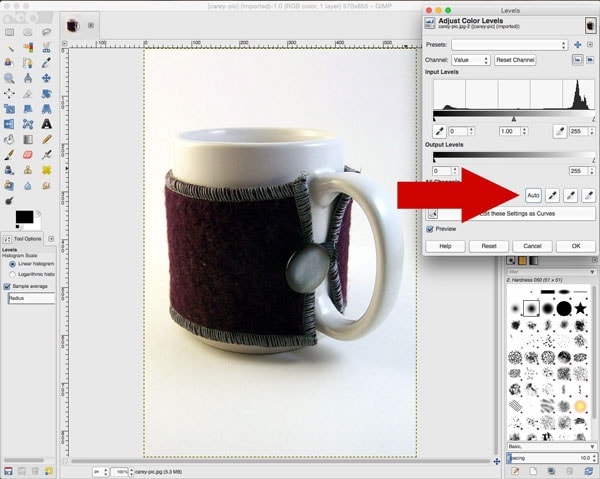Click Help in the Levels dialog
The width and height of the screenshot is (600, 479).
click(x=445, y=246)
